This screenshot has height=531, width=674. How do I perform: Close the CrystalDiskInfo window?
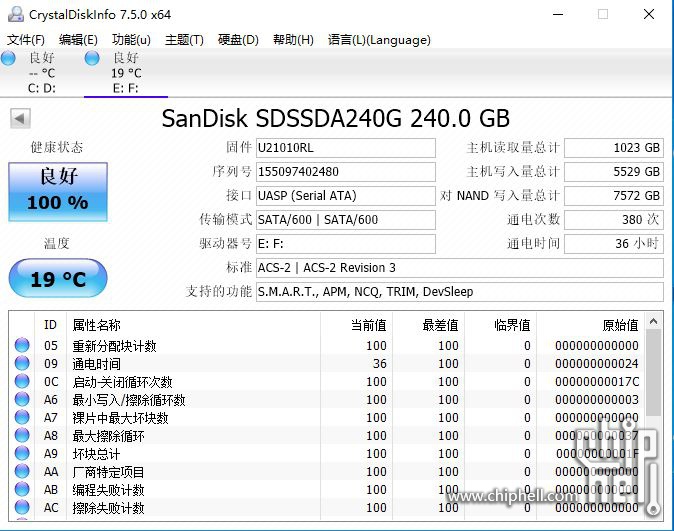coord(649,14)
